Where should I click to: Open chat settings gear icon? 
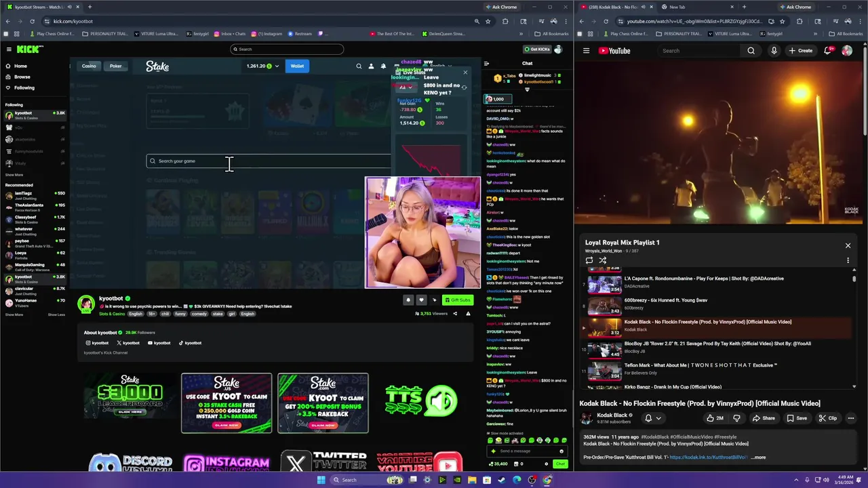[547, 464]
